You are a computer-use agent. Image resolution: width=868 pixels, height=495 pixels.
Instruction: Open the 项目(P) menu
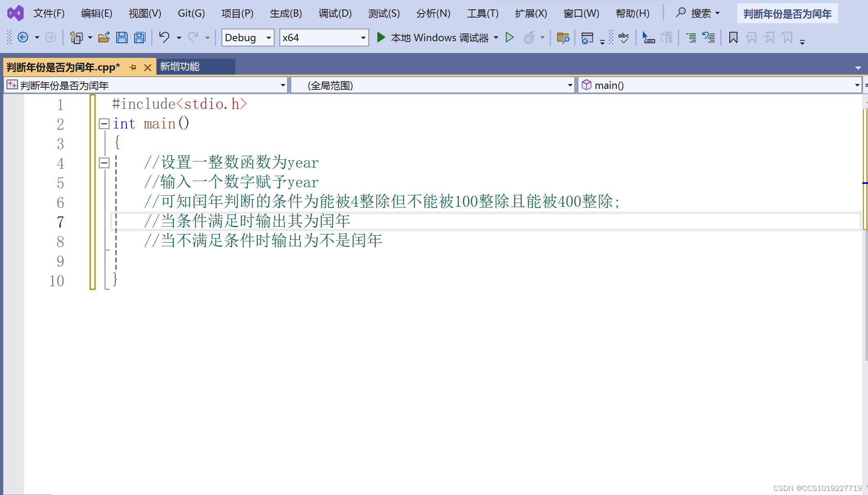(237, 13)
